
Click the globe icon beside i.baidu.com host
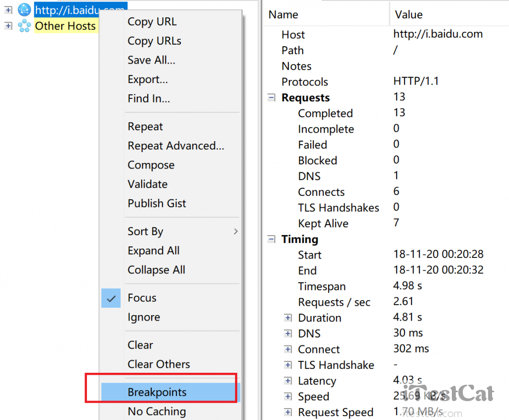click(x=24, y=10)
